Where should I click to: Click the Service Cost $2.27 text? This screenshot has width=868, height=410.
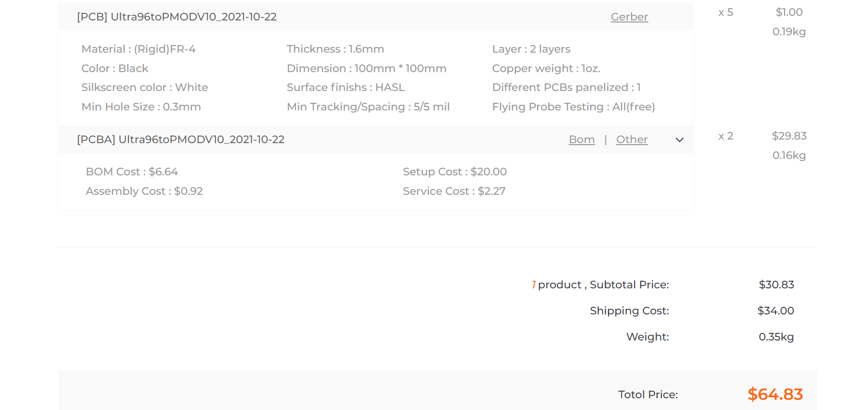click(x=454, y=191)
